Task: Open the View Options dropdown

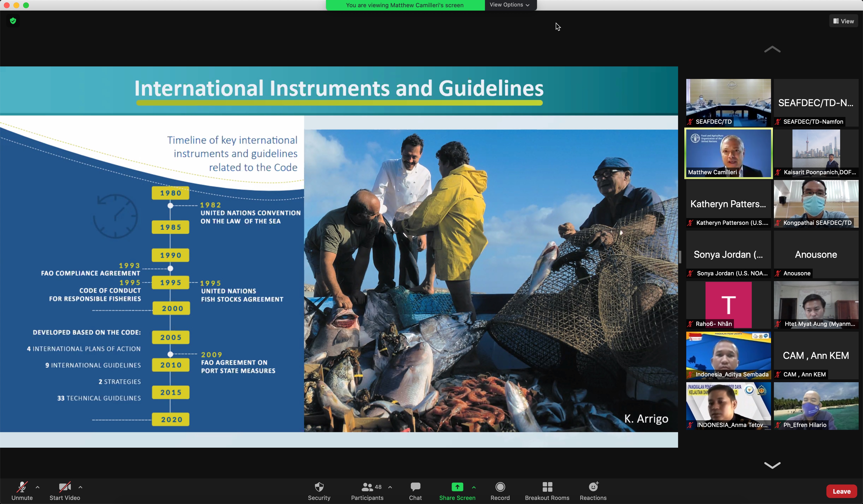Action: click(510, 5)
